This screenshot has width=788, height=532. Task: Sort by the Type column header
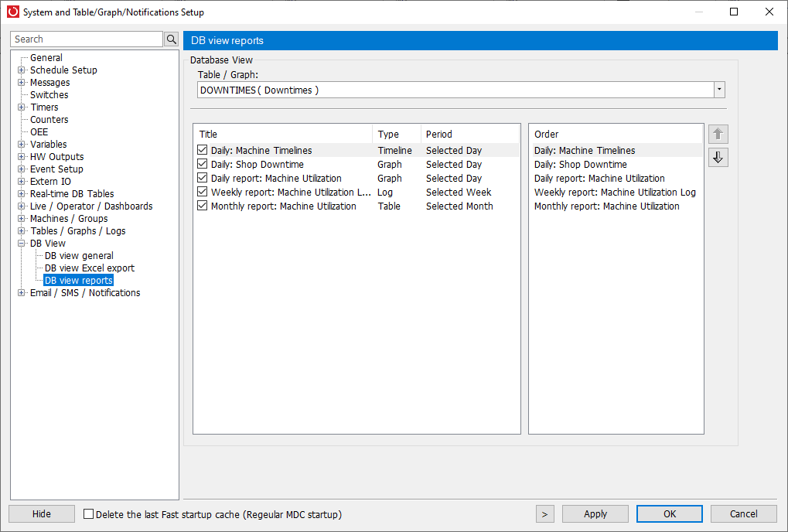pos(397,134)
